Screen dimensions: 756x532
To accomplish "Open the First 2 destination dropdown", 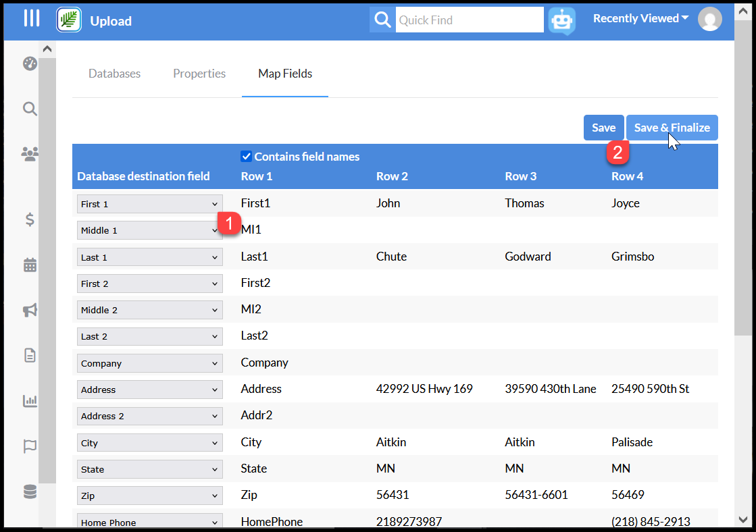I will [x=150, y=284].
